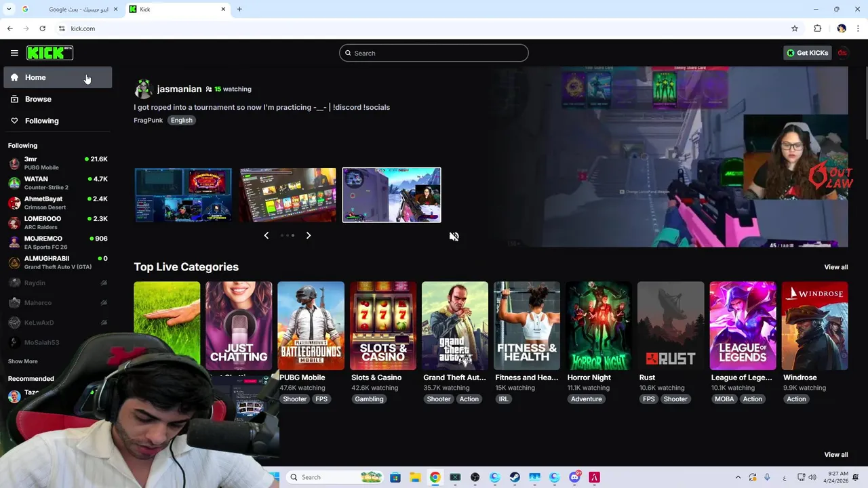Click the Home icon in sidebar
Screen dimensions: 868x488
coord(14,77)
